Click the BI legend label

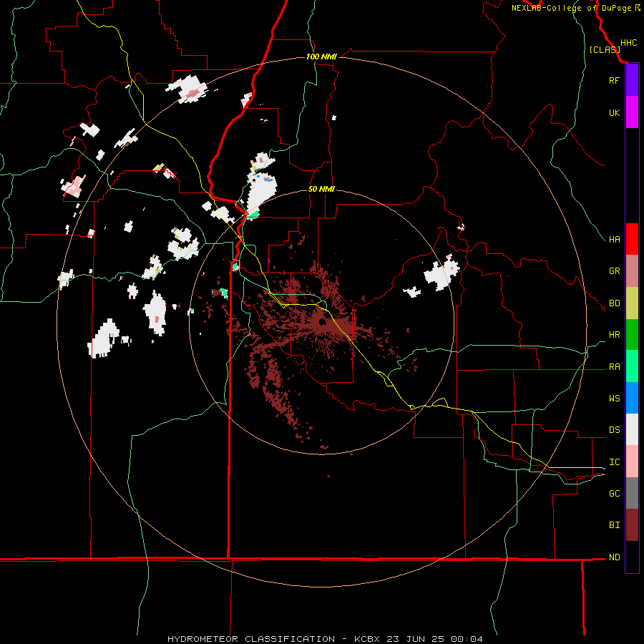click(x=615, y=525)
